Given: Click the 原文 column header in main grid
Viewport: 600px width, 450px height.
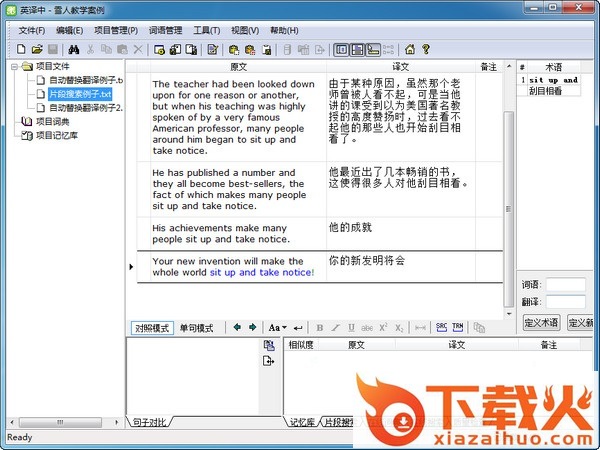Looking at the screenshot, I should (238, 67).
